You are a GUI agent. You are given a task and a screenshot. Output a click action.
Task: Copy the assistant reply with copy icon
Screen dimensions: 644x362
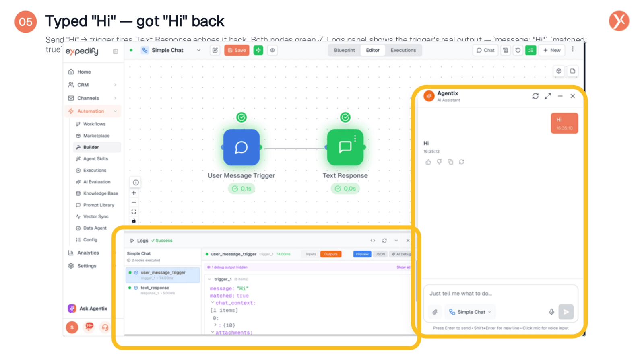tap(450, 162)
